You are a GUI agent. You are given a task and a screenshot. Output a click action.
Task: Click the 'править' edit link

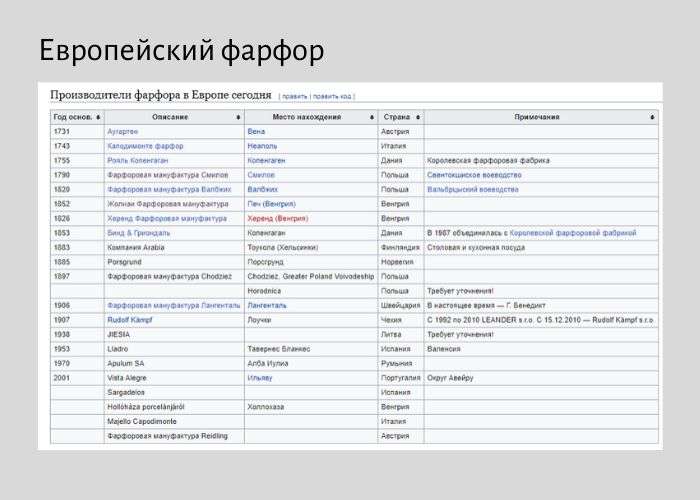[295, 96]
